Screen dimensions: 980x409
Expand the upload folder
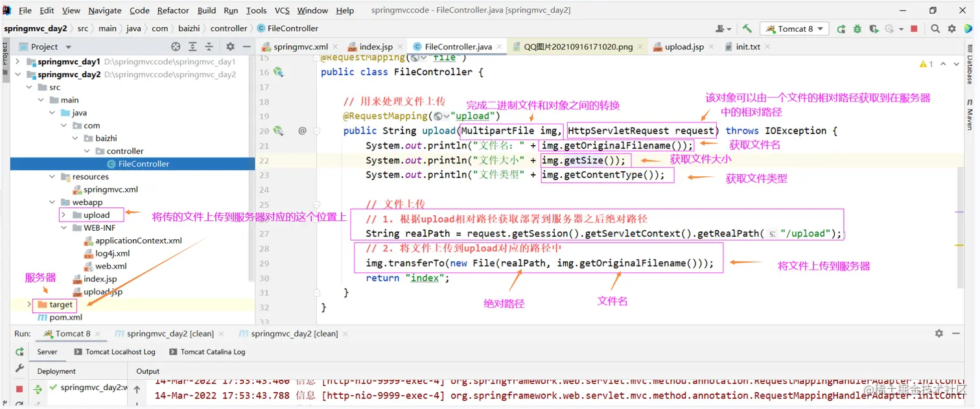coord(64,215)
